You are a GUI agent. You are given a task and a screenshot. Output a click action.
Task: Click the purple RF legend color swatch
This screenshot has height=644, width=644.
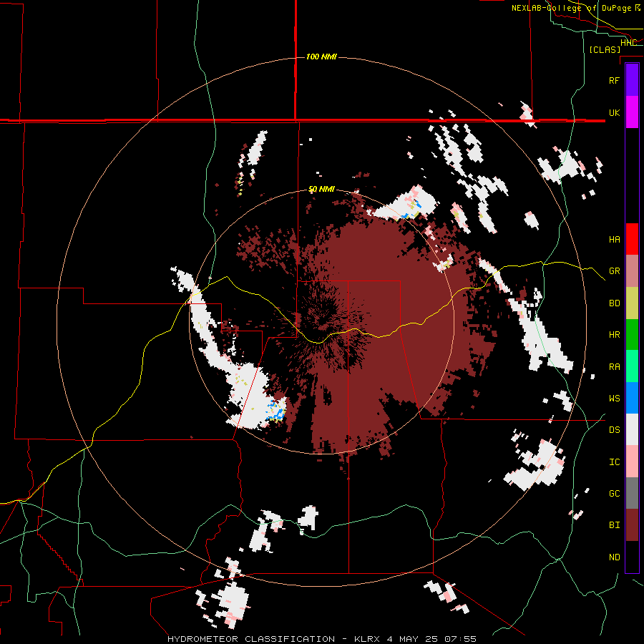632,80
